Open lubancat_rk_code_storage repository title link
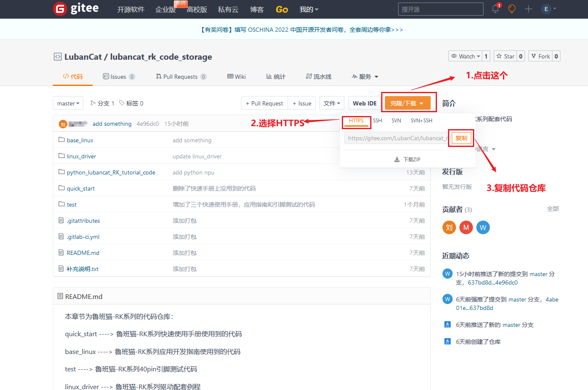Viewport: 588px width, 390px height. [161, 57]
